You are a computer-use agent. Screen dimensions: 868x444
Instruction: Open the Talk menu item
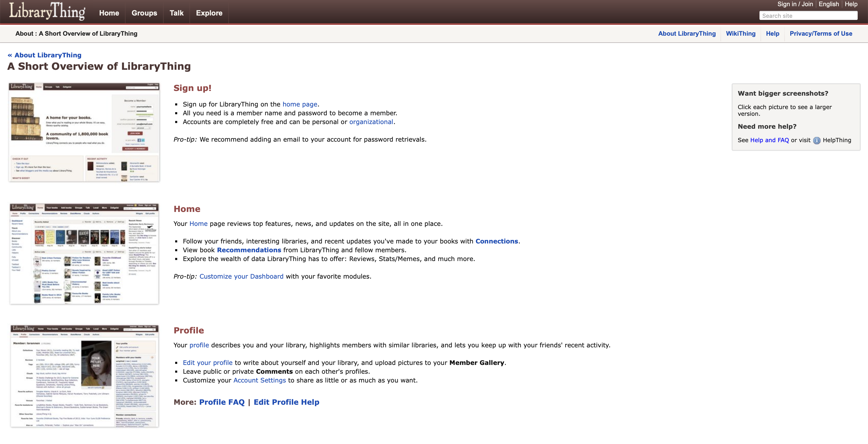click(x=176, y=13)
